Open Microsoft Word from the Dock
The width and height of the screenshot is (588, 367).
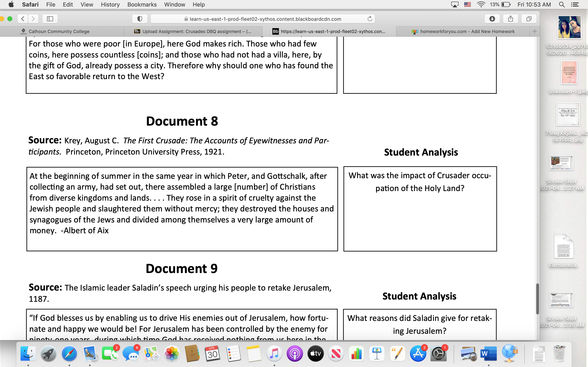(x=488, y=354)
